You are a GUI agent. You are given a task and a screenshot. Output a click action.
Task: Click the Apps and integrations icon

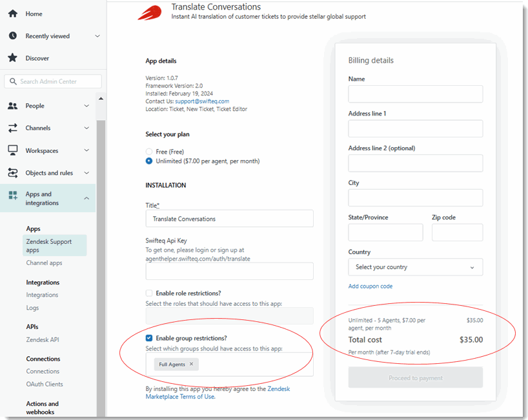(x=13, y=195)
